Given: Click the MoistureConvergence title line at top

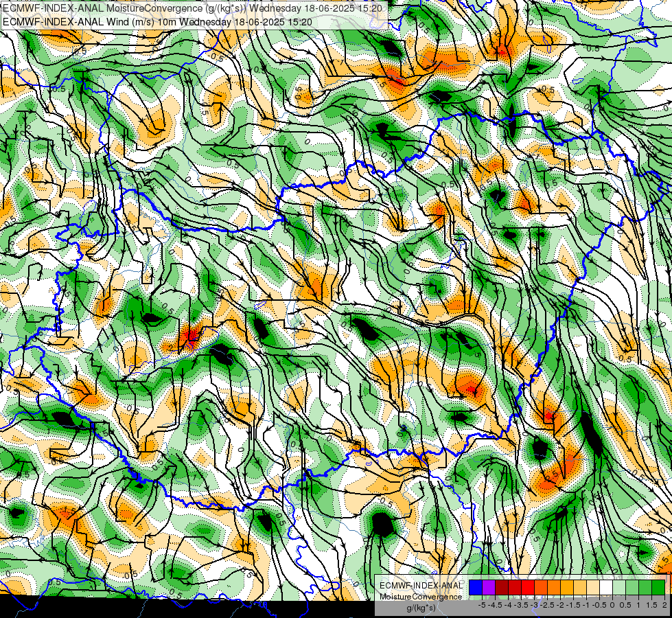Looking at the screenshot, I should click(192, 8).
